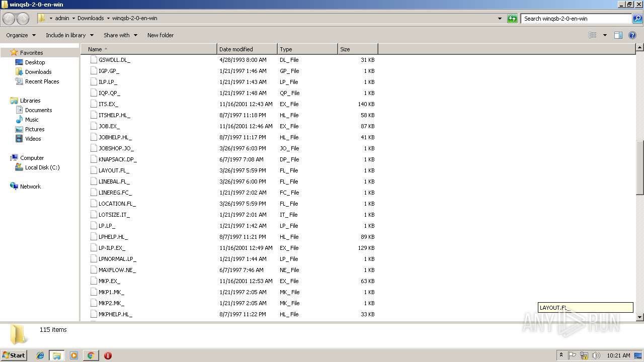
Task: Select the file ITS.EX_
Action: (x=108, y=104)
